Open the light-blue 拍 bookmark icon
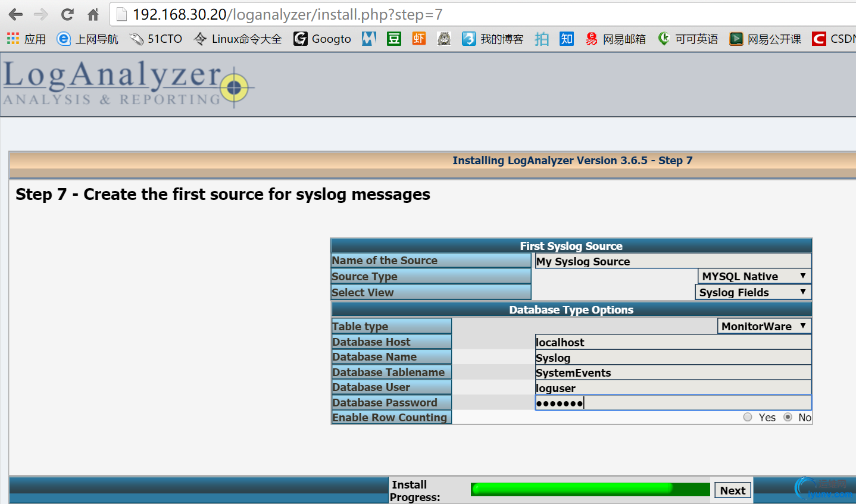The height and width of the screenshot is (504, 856). [542, 39]
